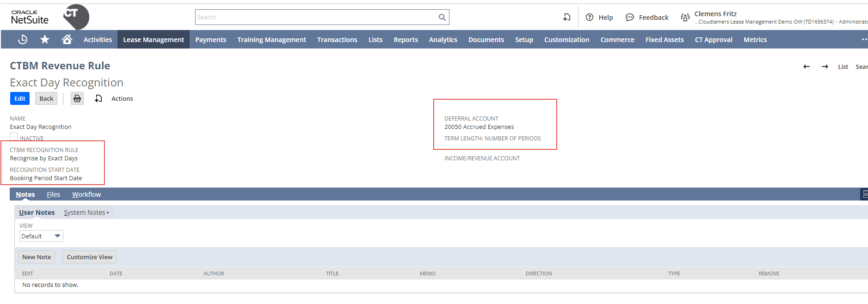Click the Help question mark icon
Screen dimensions: 868x304
590,17
